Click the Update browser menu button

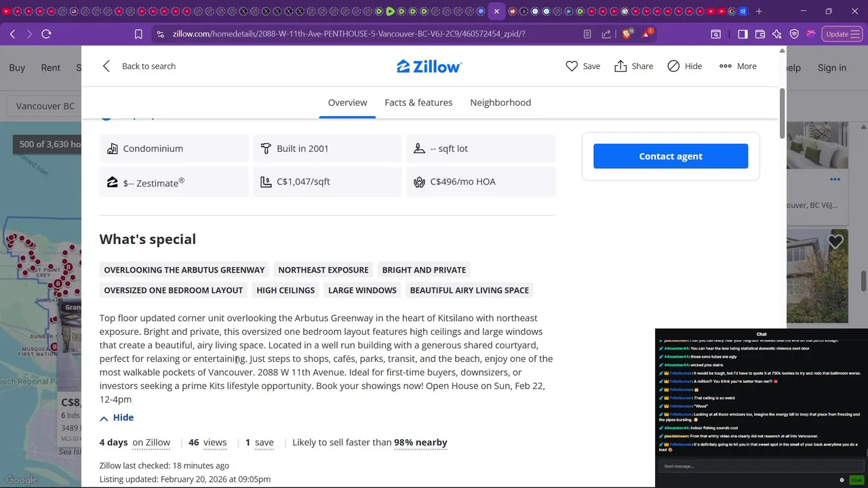tap(842, 34)
